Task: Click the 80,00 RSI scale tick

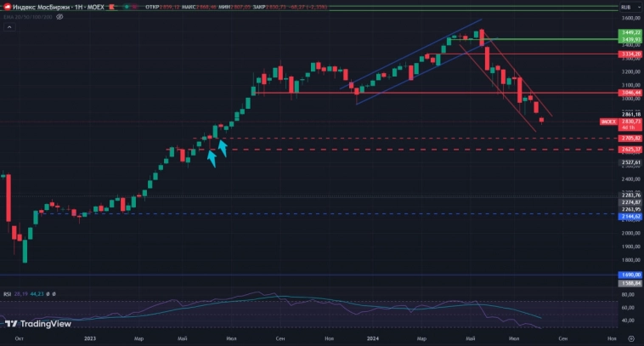Action: click(628, 295)
